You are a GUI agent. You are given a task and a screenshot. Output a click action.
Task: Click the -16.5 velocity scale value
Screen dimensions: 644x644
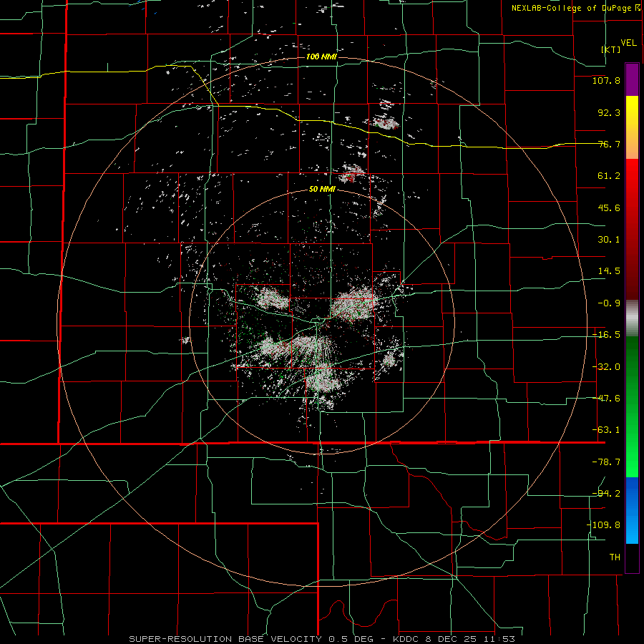click(x=606, y=335)
